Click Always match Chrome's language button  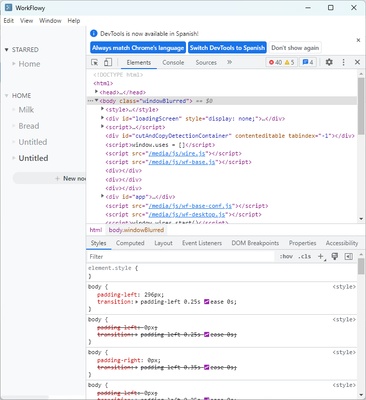click(138, 48)
